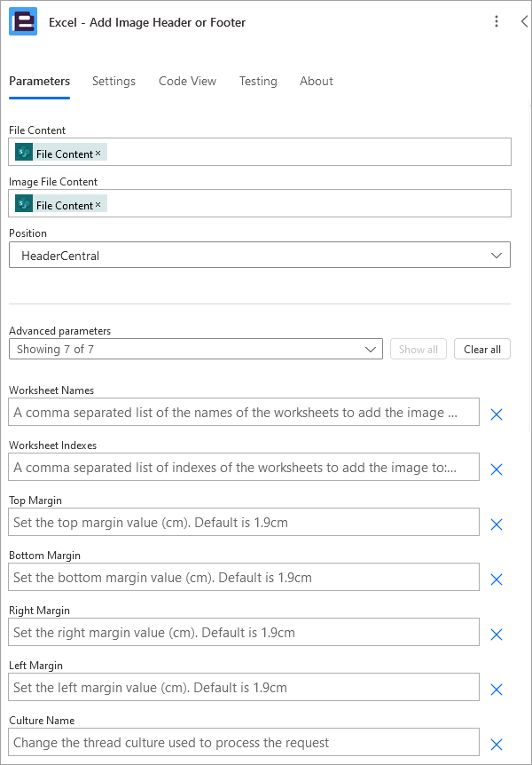The height and width of the screenshot is (765, 532).
Task: Remove the Left Margin parameter
Action: [496, 690]
